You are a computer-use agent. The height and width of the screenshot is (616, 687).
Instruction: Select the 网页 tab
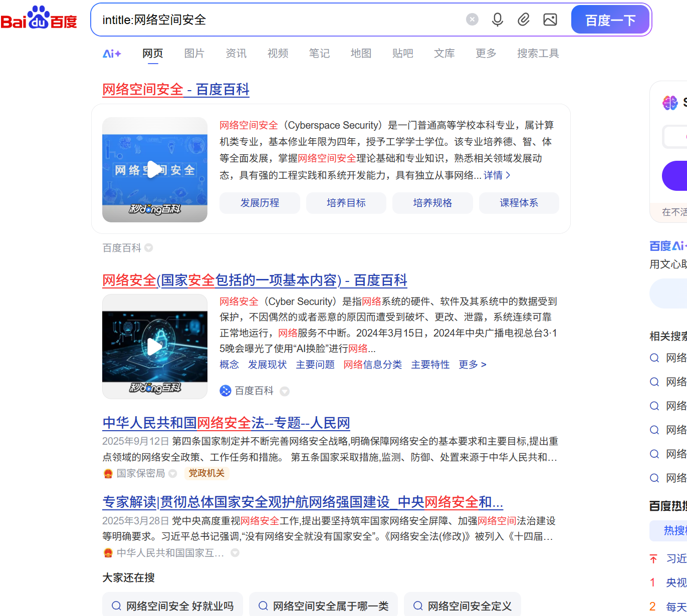tap(153, 54)
